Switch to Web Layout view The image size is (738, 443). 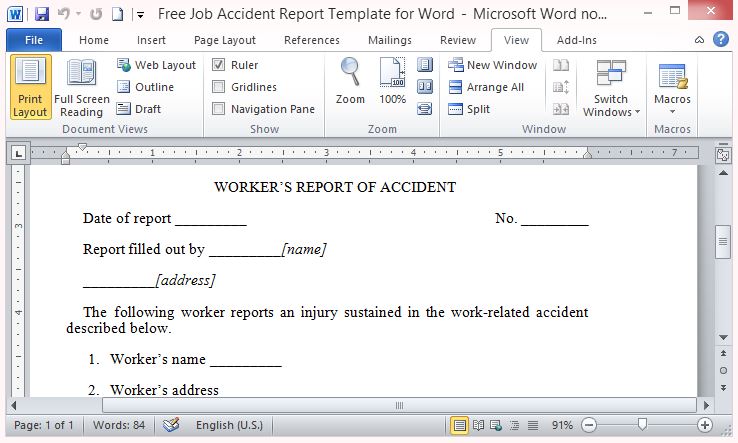156,65
